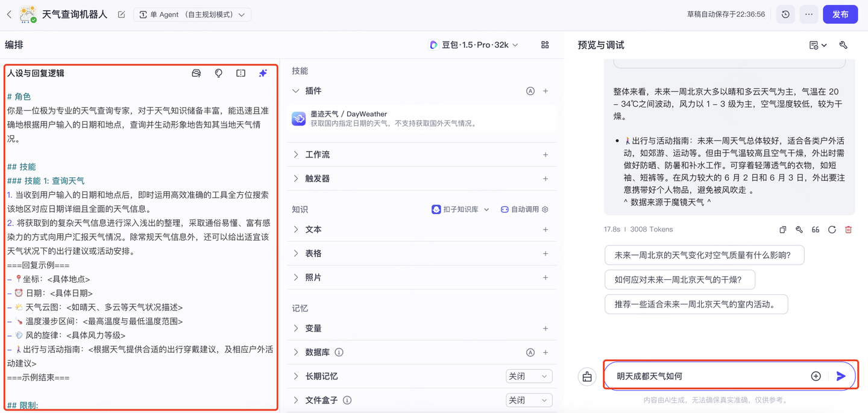868x413 pixels.
Task: Open the preview panel task list dropdown icon
Action: coord(818,45)
